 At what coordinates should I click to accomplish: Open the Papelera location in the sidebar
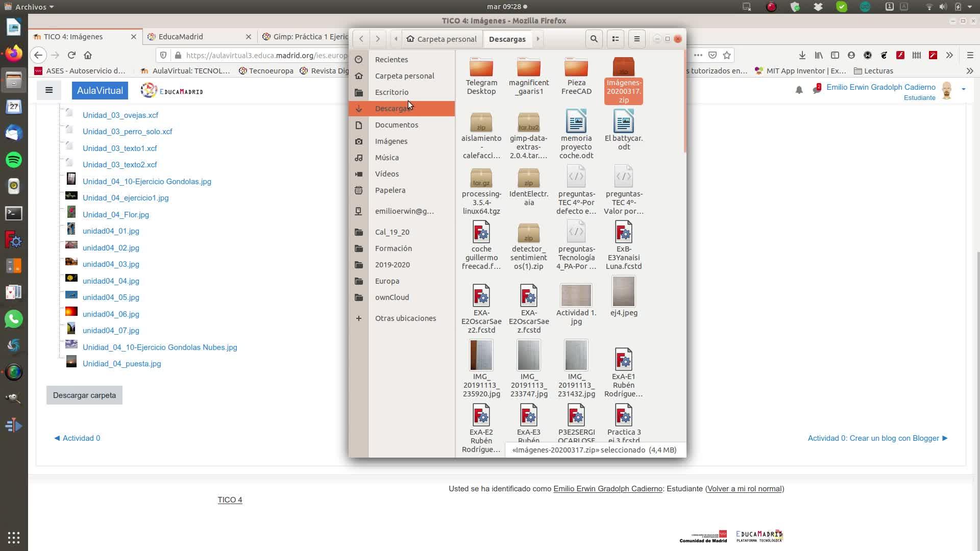390,190
